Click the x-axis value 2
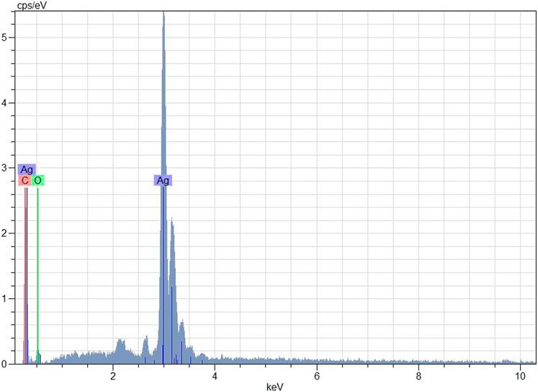This screenshot has width=538, height=392. pyautogui.click(x=113, y=376)
